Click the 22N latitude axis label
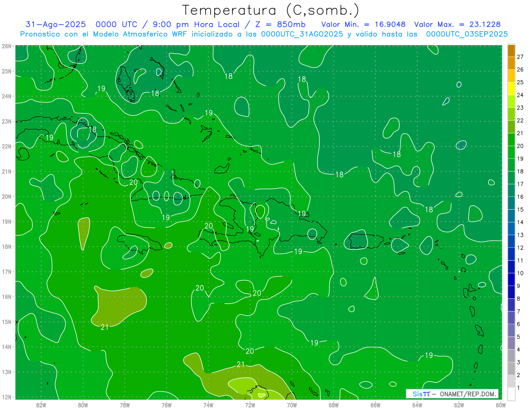The image size is (532, 411). pyautogui.click(x=6, y=146)
